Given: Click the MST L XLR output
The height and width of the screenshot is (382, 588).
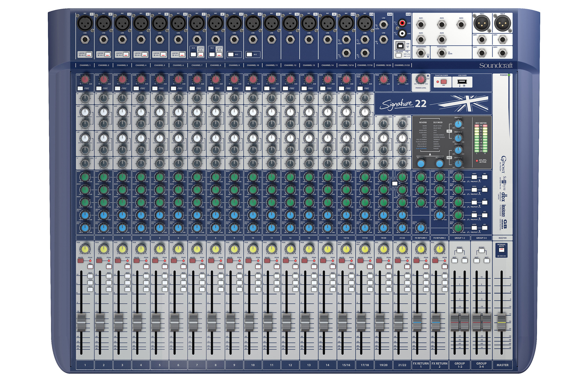Looking at the screenshot, I should (x=481, y=24).
